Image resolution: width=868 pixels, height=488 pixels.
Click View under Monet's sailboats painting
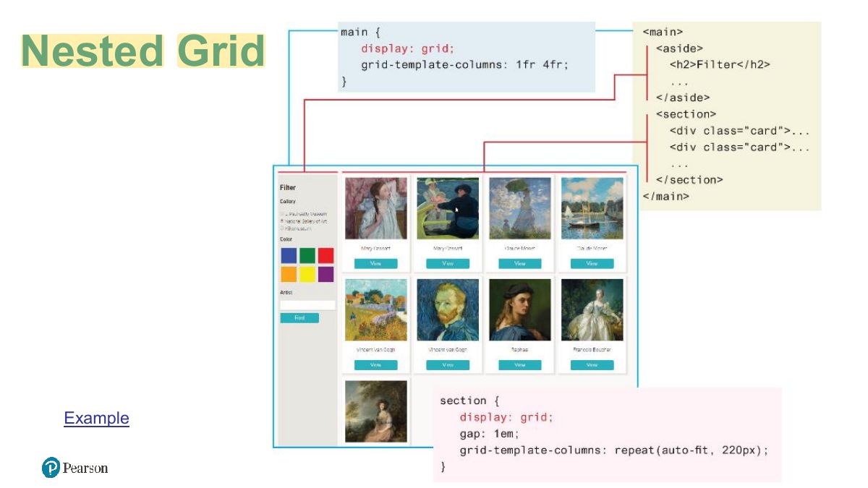(592, 264)
